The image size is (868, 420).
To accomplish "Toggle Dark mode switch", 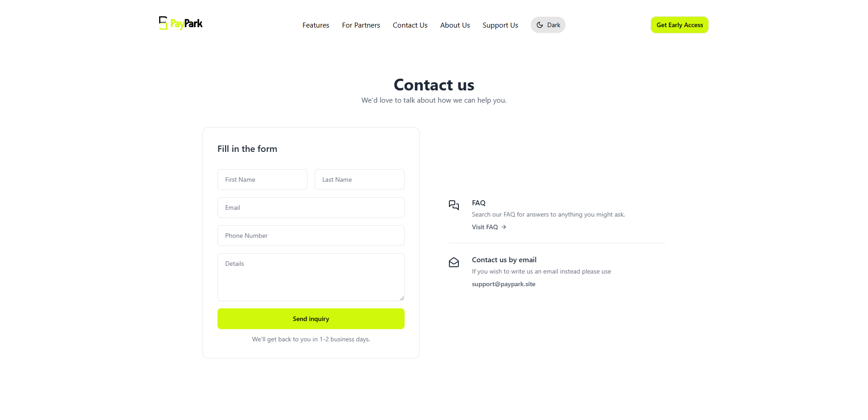I will (x=548, y=25).
